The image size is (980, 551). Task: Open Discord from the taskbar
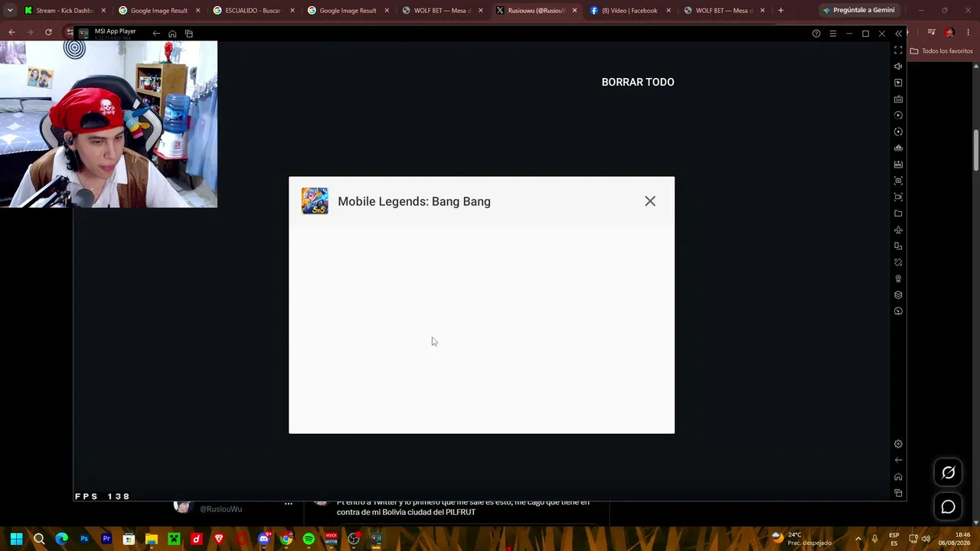[264, 539]
